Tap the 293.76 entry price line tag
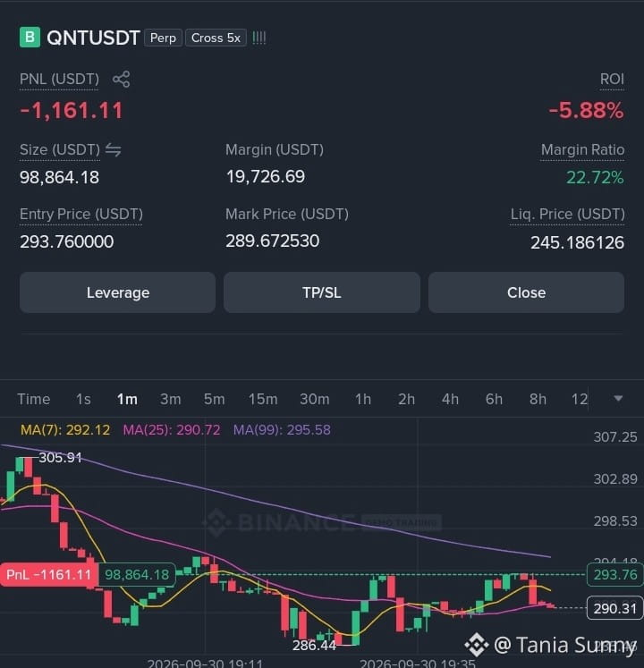Viewport: 644px width, 668px height. coord(615,575)
